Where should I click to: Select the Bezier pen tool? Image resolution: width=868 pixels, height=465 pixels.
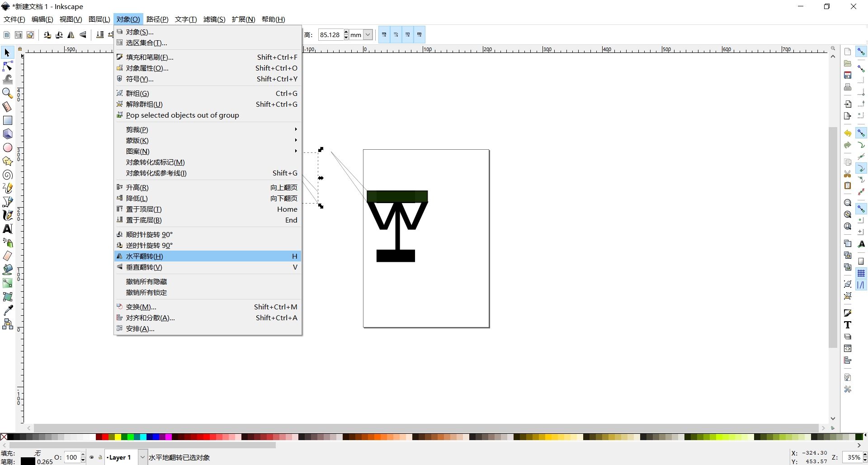[x=7, y=202]
